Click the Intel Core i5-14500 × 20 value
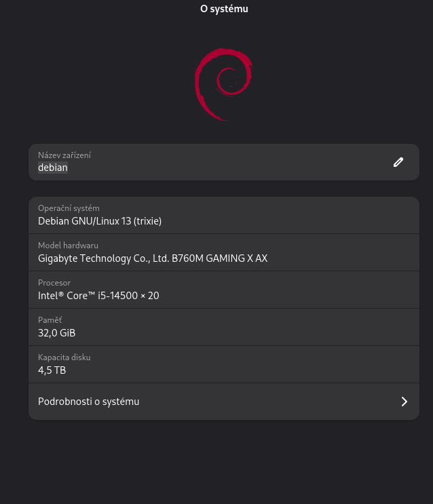 [x=98, y=296]
